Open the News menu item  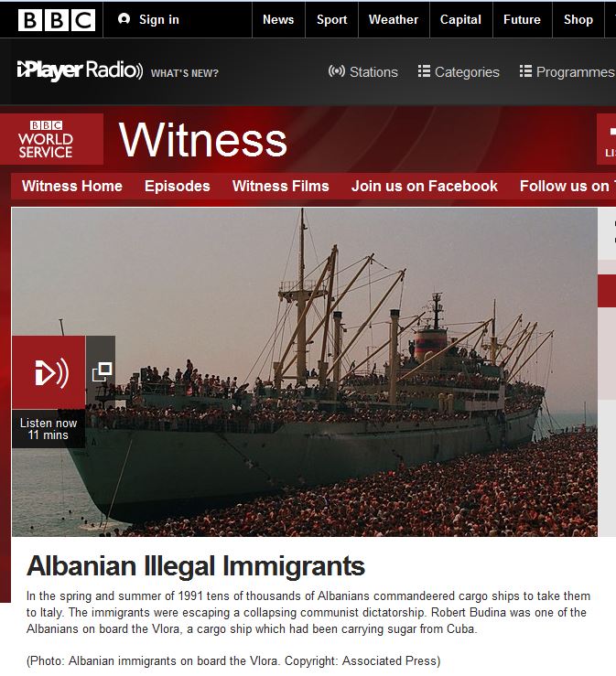278,19
